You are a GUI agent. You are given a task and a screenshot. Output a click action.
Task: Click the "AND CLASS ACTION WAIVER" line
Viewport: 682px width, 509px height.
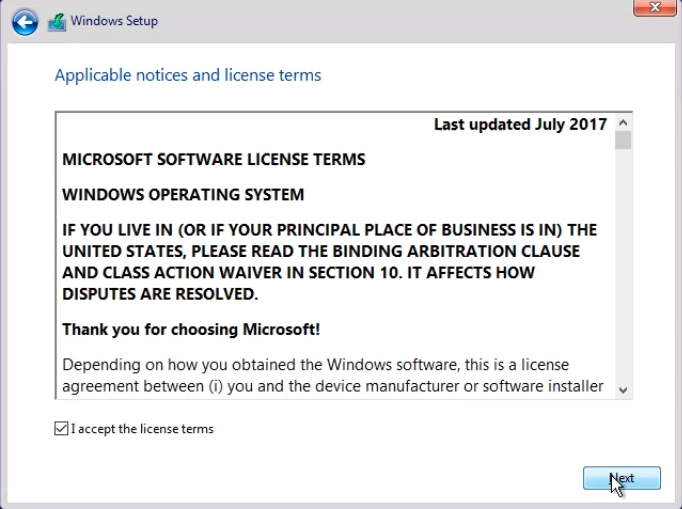point(298,272)
